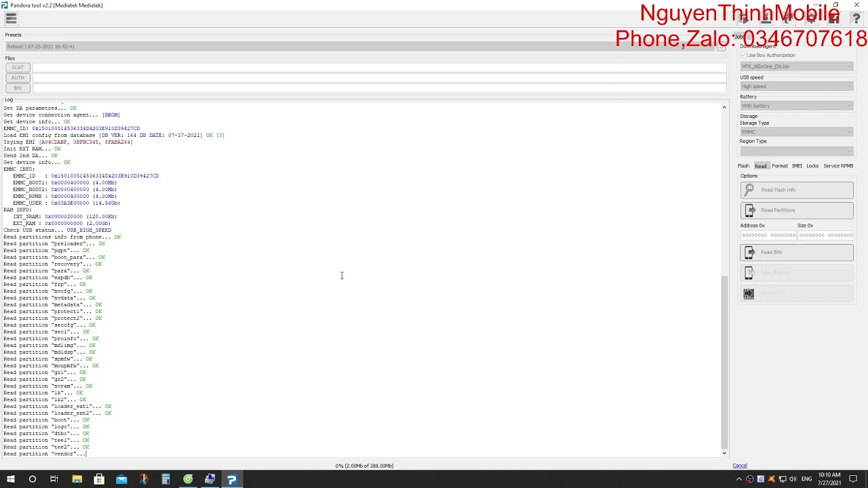
Task: Open Microsoft Store from taskbar
Action: 99,479
